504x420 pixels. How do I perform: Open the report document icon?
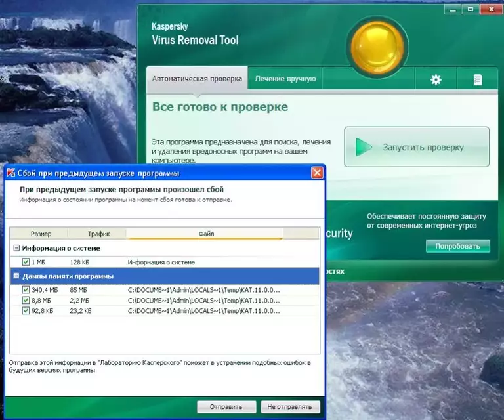[x=478, y=79]
